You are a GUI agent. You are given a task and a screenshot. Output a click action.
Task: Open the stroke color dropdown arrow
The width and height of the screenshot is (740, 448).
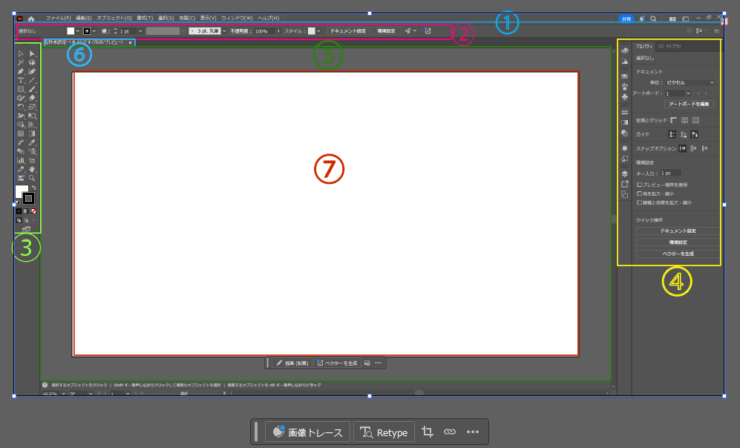pyautogui.click(x=94, y=31)
